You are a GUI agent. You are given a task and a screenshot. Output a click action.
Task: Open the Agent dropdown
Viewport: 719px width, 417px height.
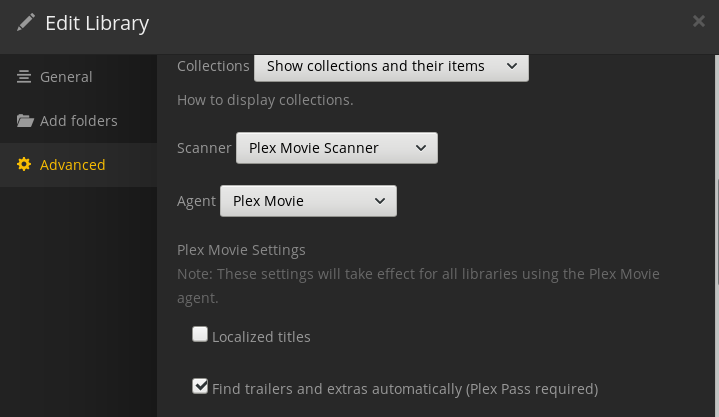point(308,201)
